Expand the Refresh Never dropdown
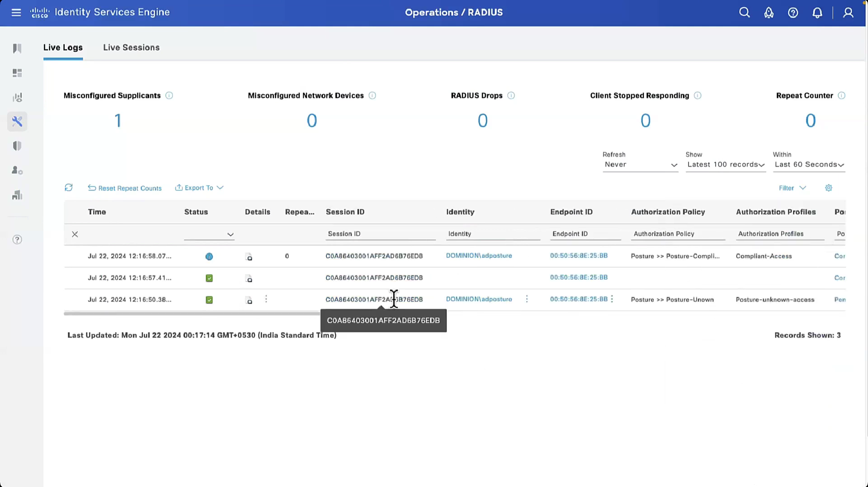The image size is (868, 487). [x=640, y=165]
